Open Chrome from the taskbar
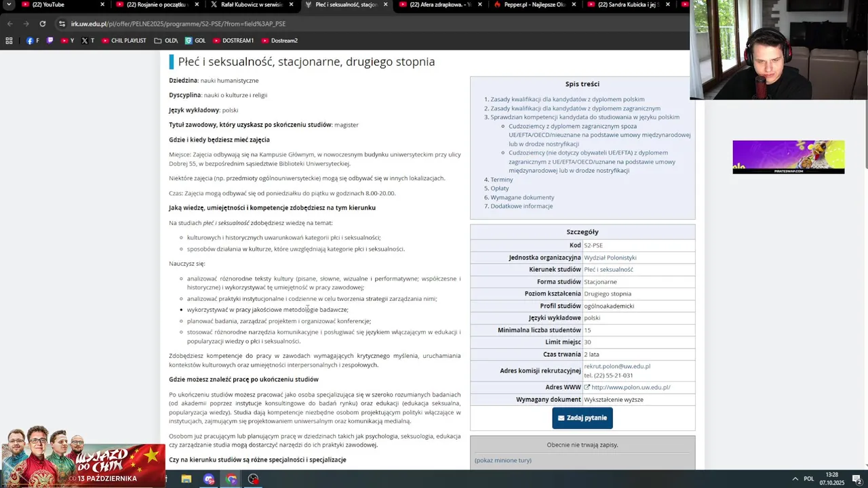The image size is (868, 488). [231, 479]
